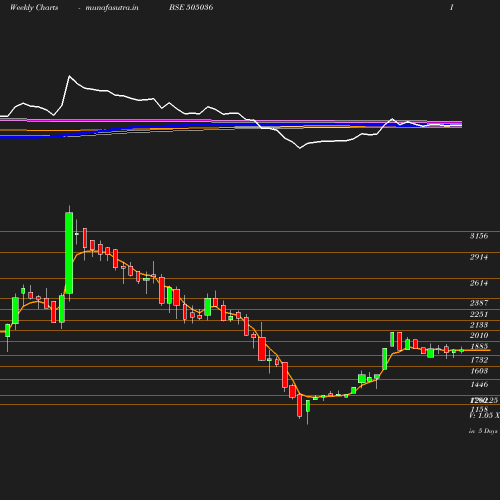Click the 1885 price level label

pos(479,346)
